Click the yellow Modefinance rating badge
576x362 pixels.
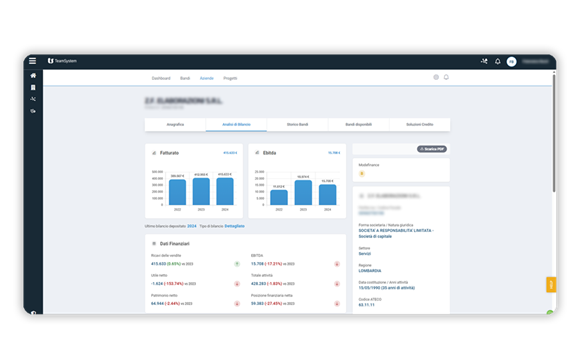click(x=362, y=174)
